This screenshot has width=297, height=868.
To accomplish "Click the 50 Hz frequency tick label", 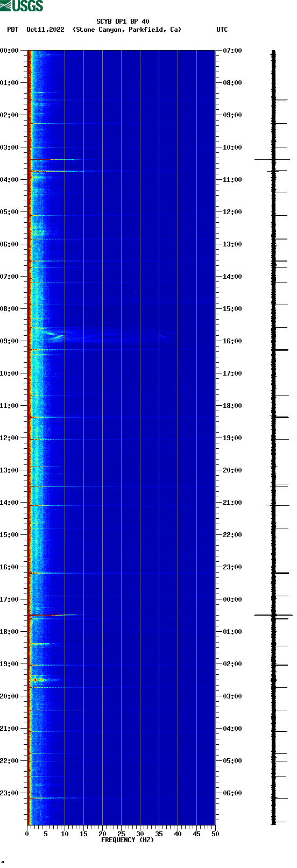I will click(x=215, y=834).
